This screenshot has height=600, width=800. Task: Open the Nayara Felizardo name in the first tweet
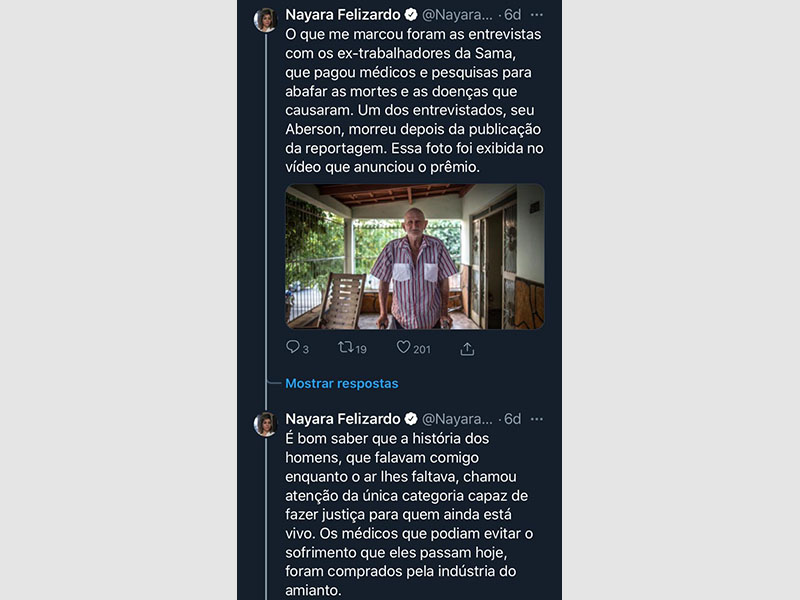coord(343,15)
